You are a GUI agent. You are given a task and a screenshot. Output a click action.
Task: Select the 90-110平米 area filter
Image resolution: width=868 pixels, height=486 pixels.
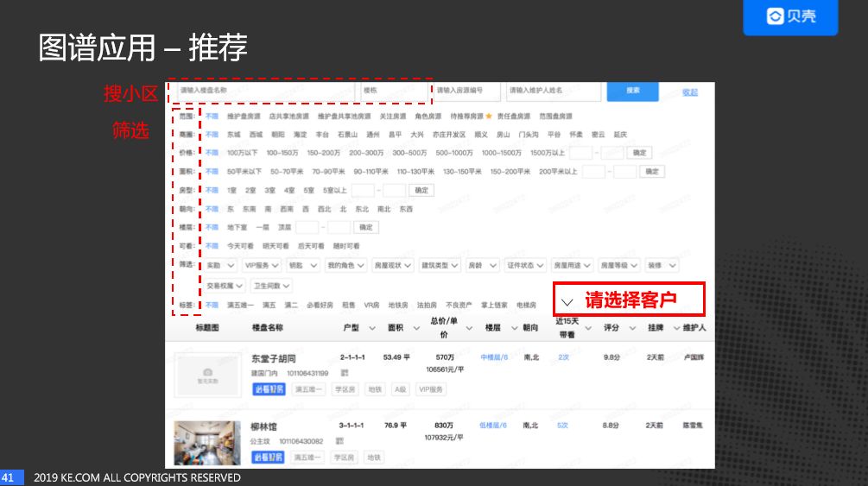point(371,172)
